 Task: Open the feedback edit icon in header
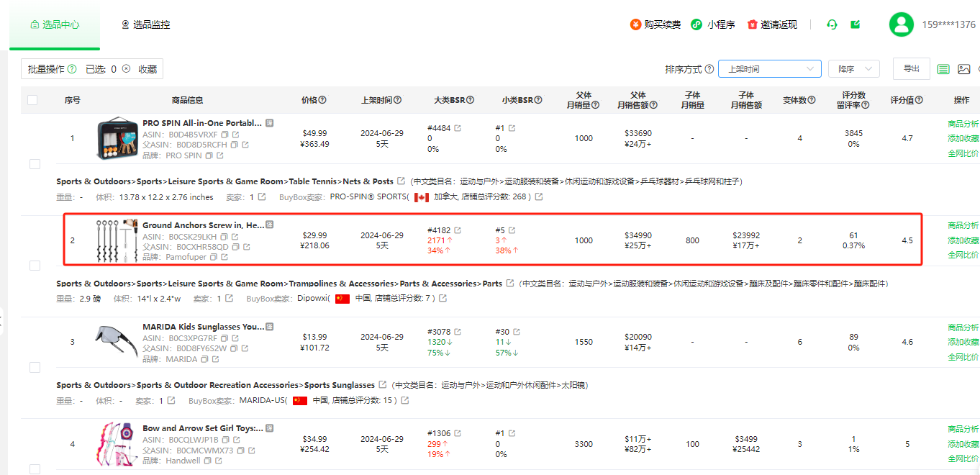[x=856, y=24]
